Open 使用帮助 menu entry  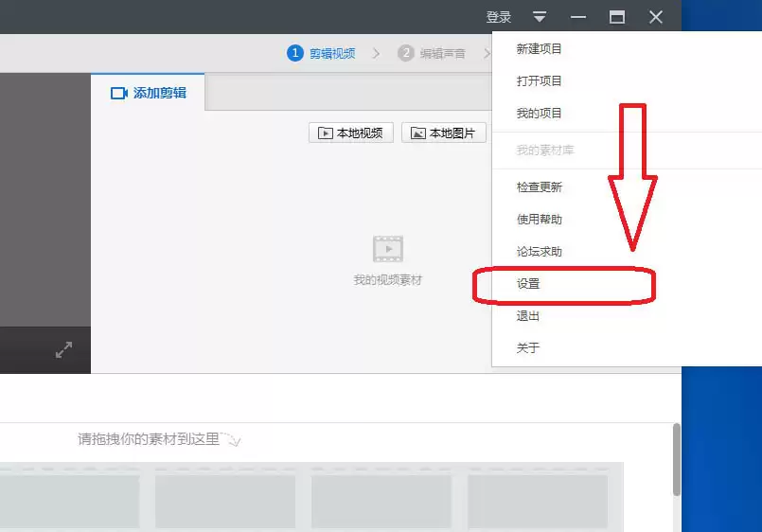click(x=539, y=219)
